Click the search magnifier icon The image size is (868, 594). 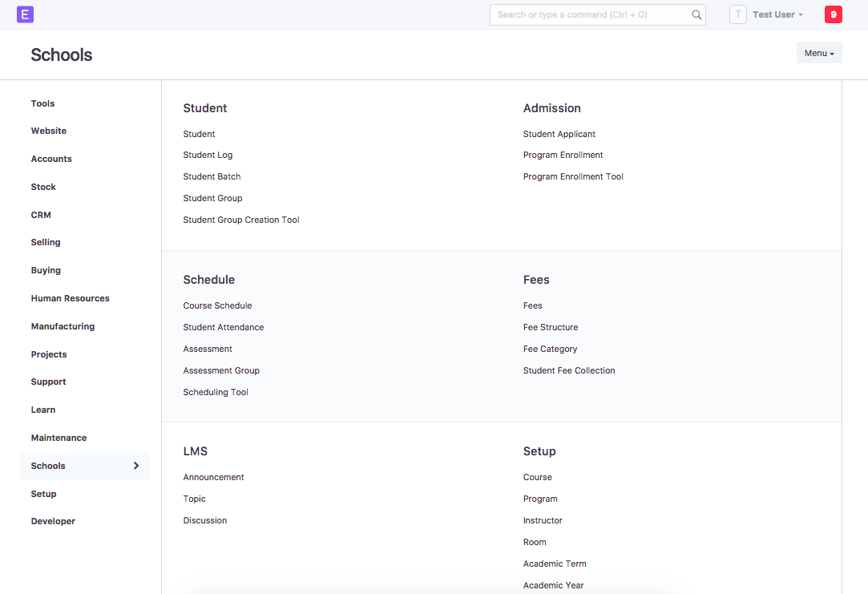pos(696,14)
